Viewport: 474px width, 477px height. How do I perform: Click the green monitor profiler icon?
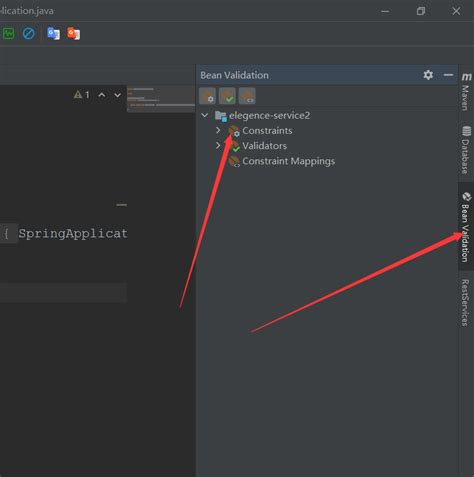point(8,34)
